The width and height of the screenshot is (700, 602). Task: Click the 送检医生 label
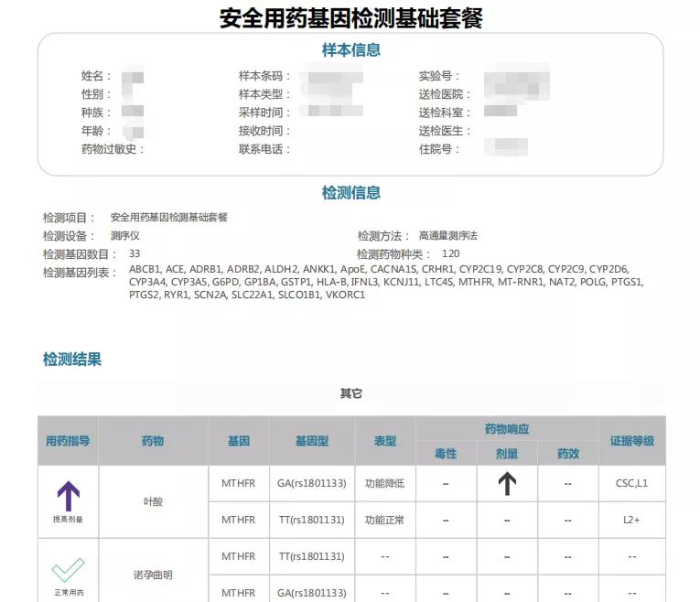pos(445,131)
